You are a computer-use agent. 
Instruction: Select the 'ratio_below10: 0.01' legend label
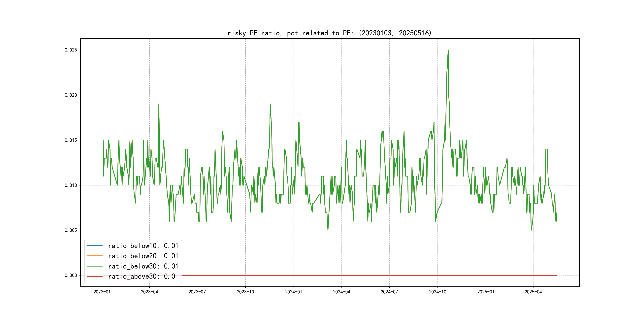(x=143, y=246)
